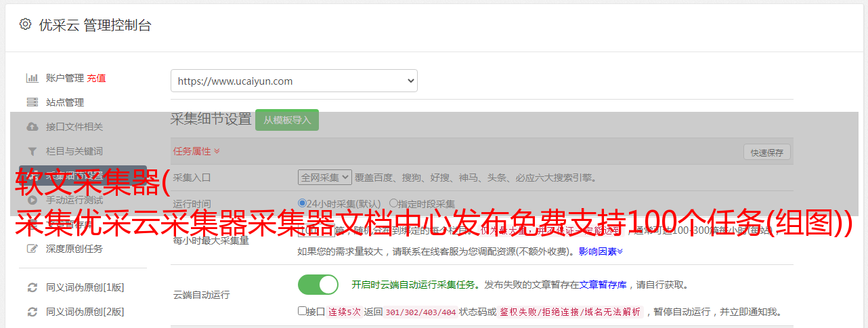Open 账户管理 in the sidebar
The height and width of the screenshot is (328, 868).
[x=65, y=78]
